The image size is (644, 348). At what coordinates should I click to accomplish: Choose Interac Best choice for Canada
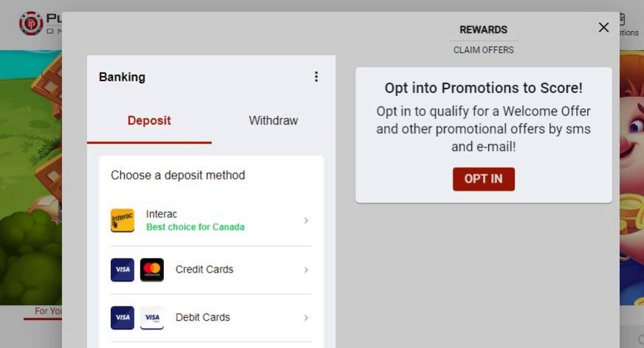click(x=211, y=221)
